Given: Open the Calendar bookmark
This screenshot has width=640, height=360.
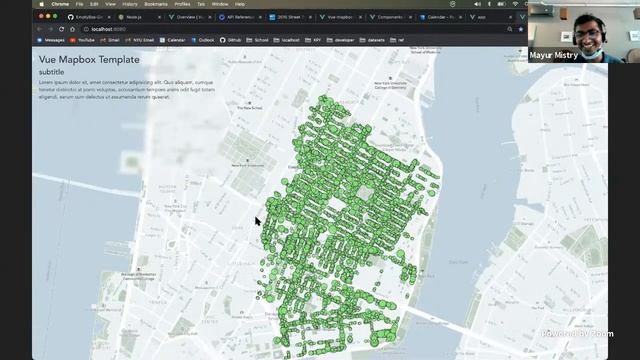Looking at the screenshot, I should point(172,40).
